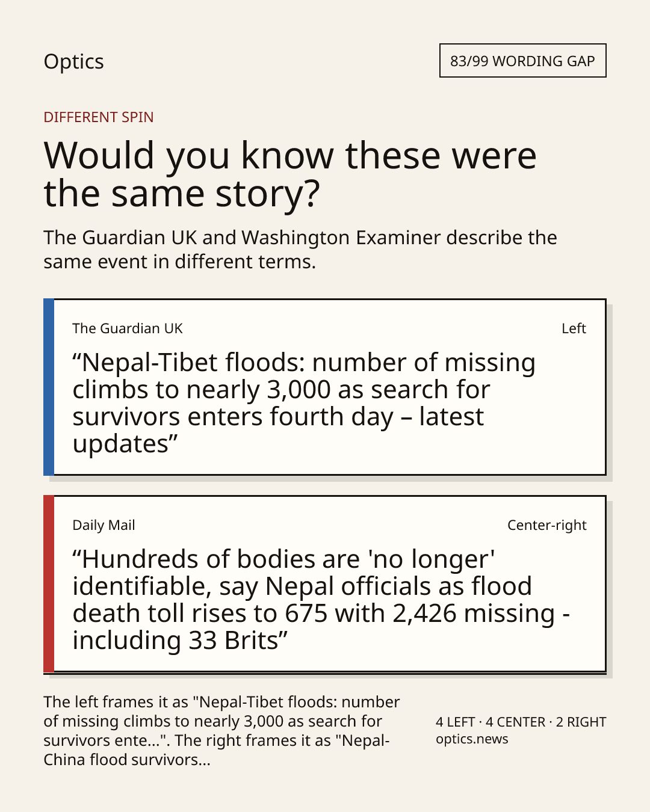Click the Optics logo text

coord(73,61)
